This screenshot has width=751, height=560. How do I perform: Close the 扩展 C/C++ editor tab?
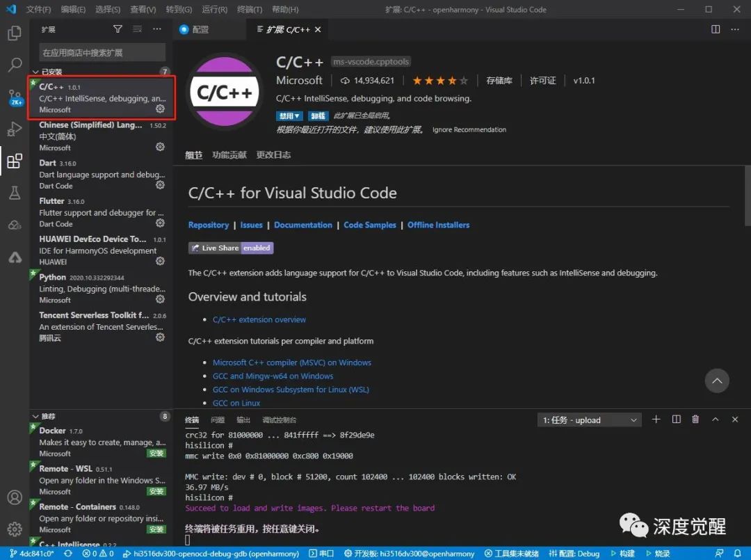tap(318, 29)
